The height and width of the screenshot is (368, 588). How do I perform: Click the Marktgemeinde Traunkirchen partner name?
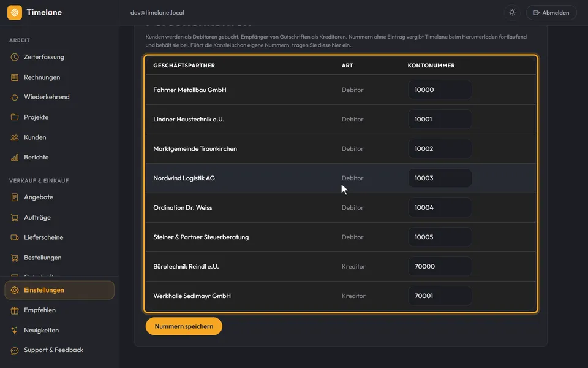pyautogui.click(x=195, y=148)
